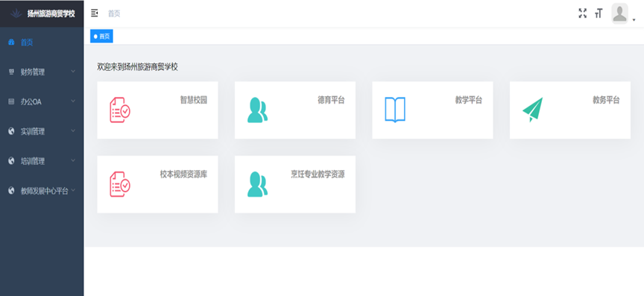This screenshot has height=296, width=644.
Task: Click the 首页 dashboard icon in sidebar
Action: coord(11,42)
